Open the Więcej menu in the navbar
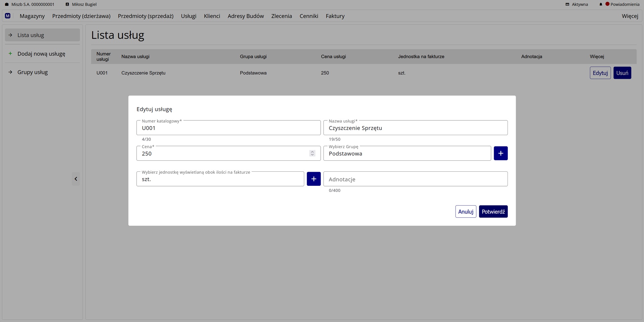Image resolution: width=644 pixels, height=322 pixels. [630, 16]
